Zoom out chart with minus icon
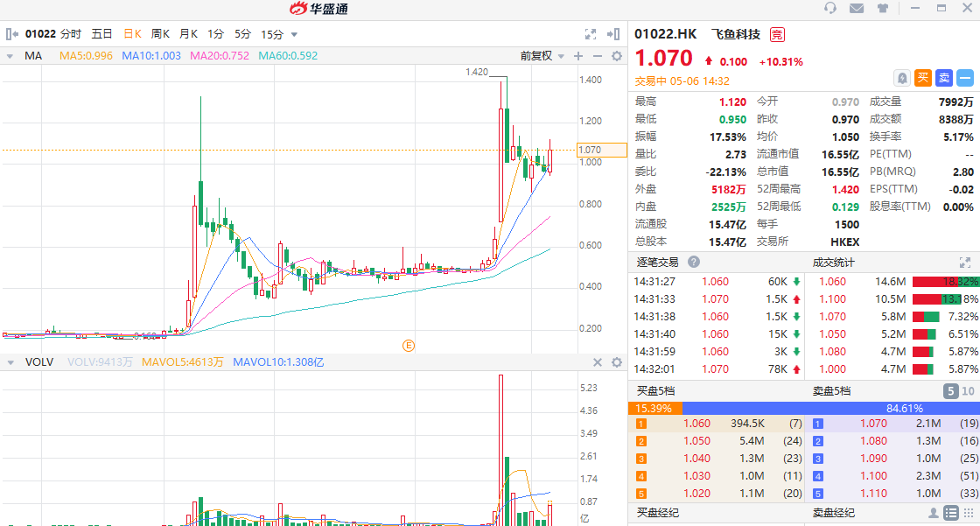980x526 pixels. click(598, 56)
